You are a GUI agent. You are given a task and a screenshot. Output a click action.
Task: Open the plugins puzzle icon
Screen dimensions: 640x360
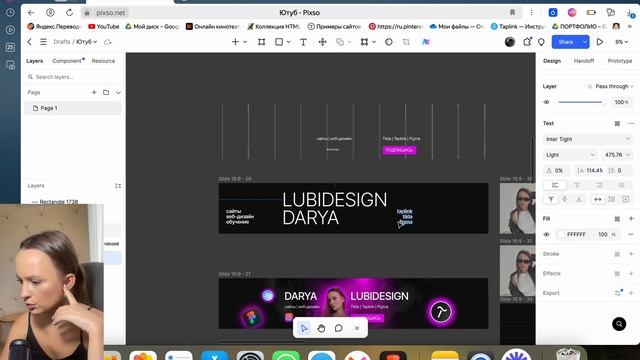click(527, 42)
